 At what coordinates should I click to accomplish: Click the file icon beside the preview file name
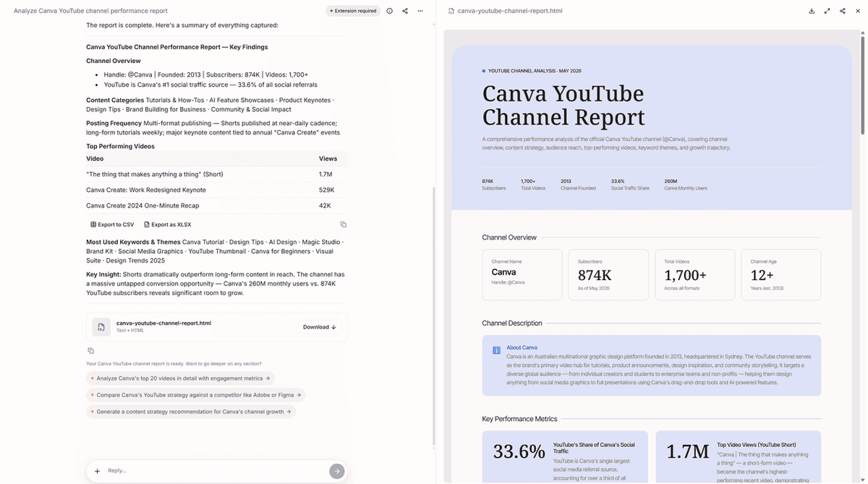tap(451, 11)
